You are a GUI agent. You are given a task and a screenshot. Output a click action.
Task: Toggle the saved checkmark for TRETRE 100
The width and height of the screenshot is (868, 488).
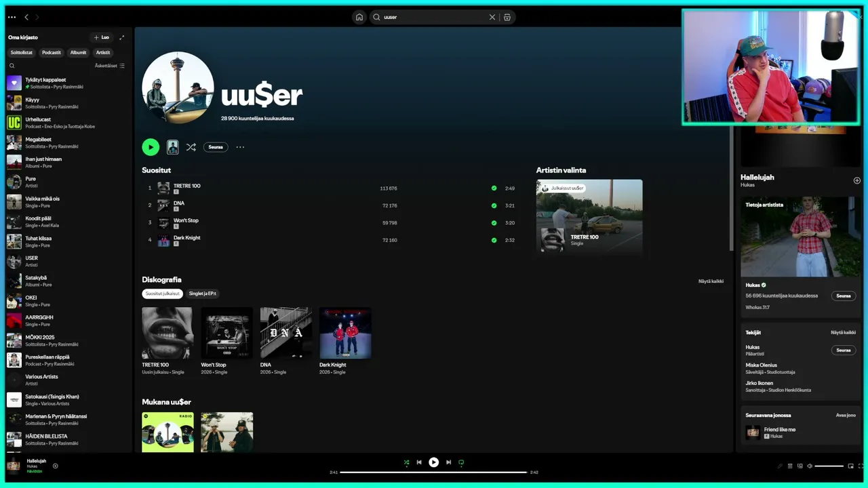click(x=494, y=188)
